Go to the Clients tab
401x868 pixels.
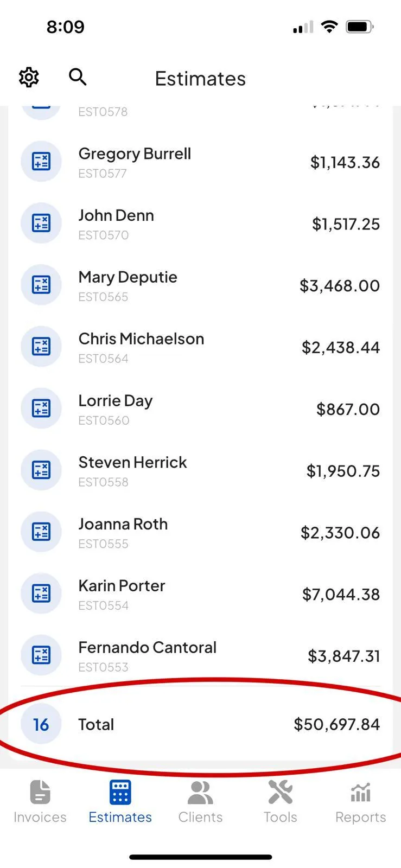tap(200, 802)
